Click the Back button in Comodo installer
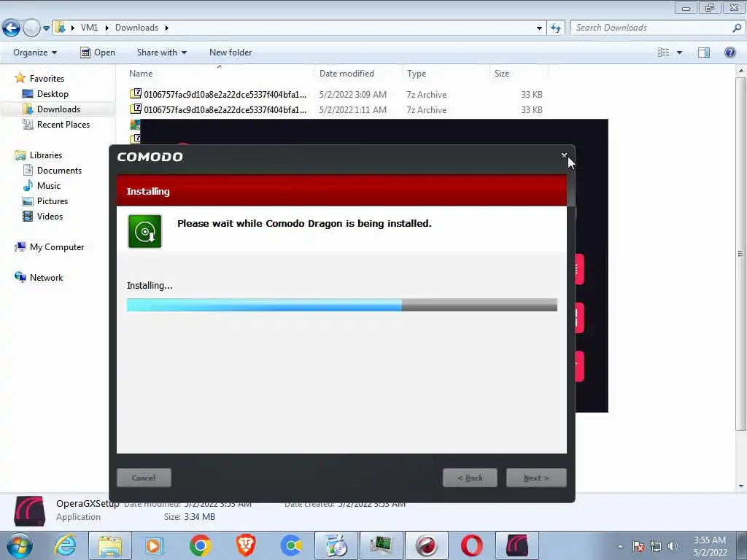This screenshot has width=747, height=560. (471, 478)
